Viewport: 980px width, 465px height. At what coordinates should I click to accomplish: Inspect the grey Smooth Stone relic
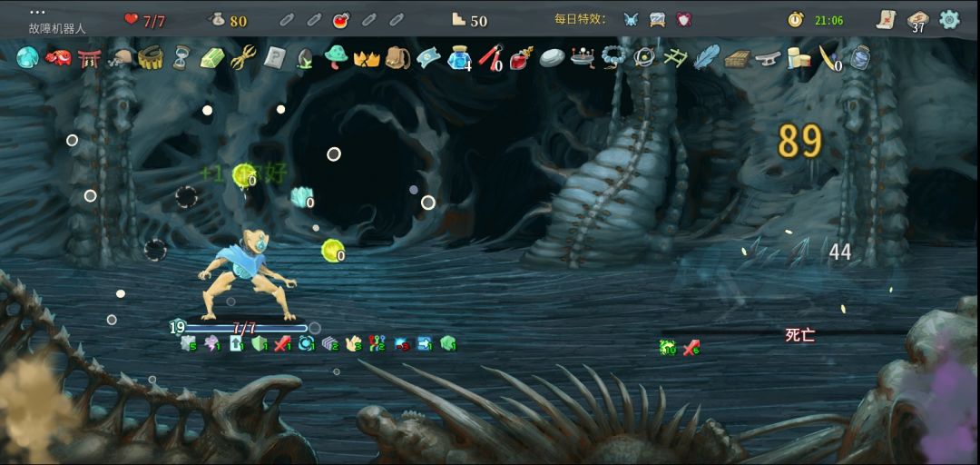pyautogui.click(x=553, y=58)
